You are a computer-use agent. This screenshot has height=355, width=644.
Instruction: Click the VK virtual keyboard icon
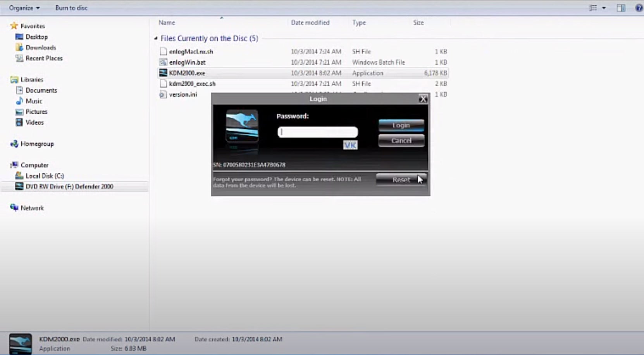point(350,145)
